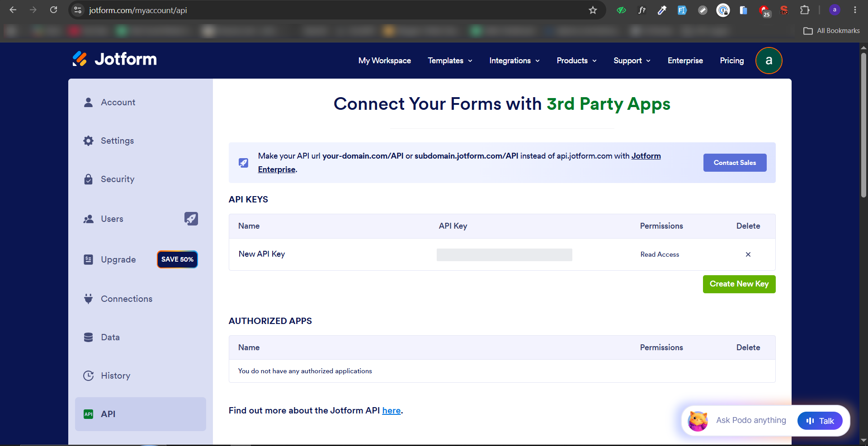Open the account avatar menu
The height and width of the screenshot is (446, 868).
tap(769, 61)
